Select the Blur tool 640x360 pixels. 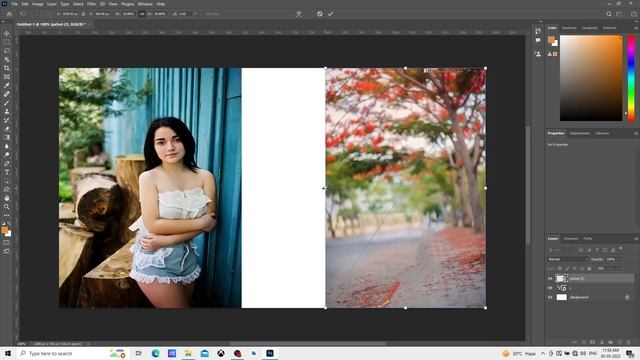pos(7,146)
